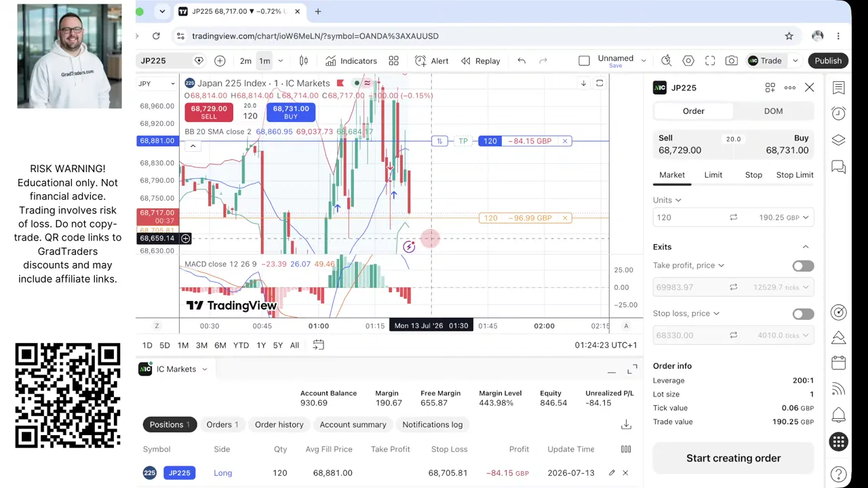
Task: Open the alerts clock panel in right sidebar
Action: point(839,114)
